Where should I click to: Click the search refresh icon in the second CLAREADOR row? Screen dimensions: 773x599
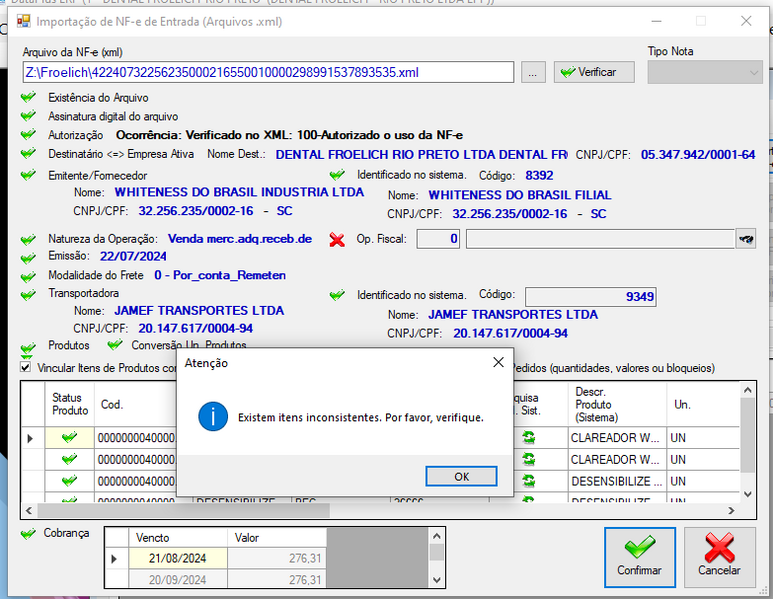click(x=528, y=459)
